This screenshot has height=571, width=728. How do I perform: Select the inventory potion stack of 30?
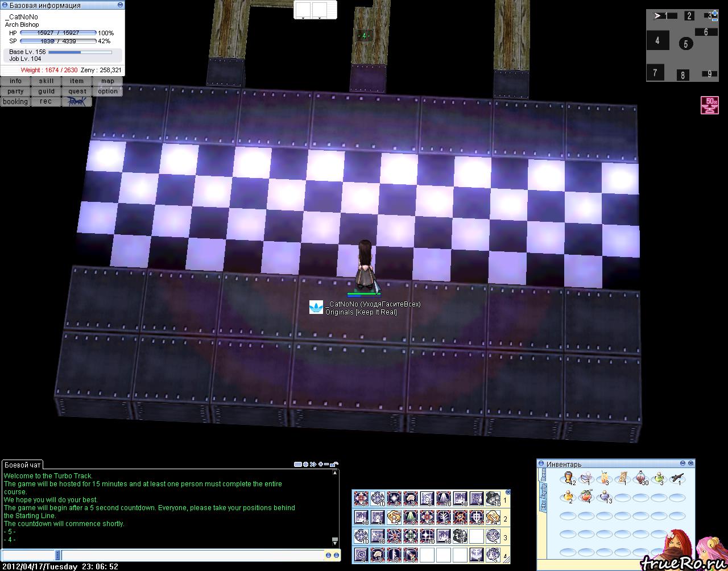[x=642, y=478]
